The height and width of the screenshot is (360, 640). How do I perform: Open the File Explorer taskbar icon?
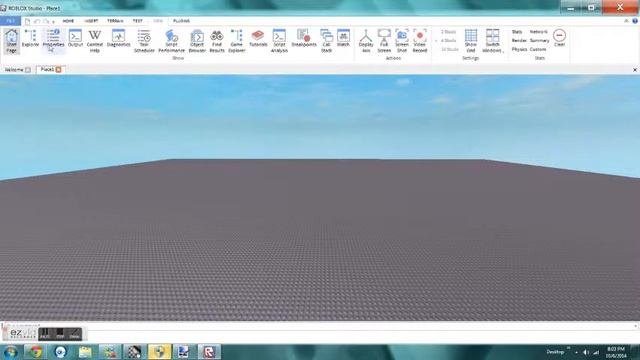(x=85, y=351)
